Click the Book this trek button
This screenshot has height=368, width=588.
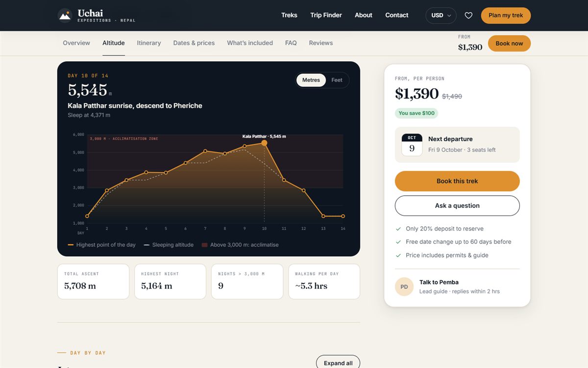coord(457,181)
